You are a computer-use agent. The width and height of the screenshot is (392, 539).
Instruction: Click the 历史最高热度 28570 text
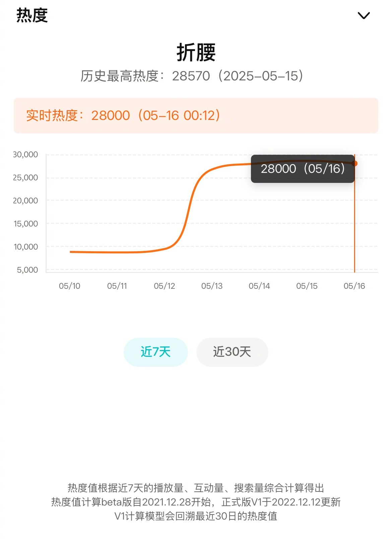(192, 76)
